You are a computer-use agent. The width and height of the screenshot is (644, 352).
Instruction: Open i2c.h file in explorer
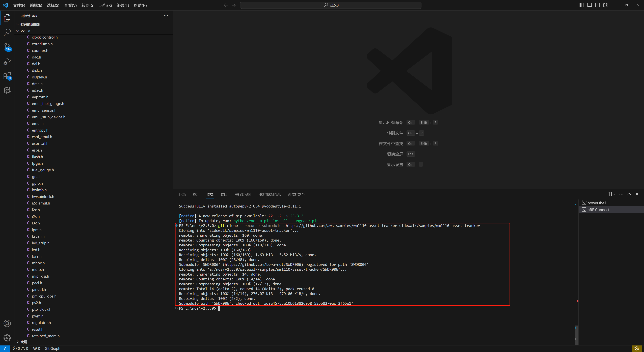click(94, 210)
